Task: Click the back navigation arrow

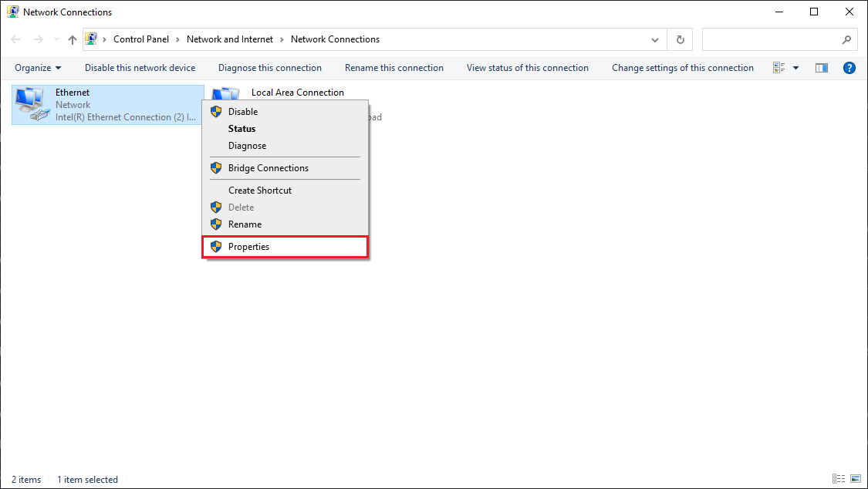Action: pos(15,39)
